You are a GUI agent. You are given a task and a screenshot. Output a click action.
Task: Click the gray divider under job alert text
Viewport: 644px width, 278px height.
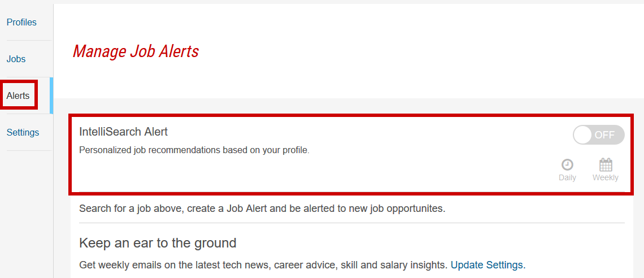351,223
